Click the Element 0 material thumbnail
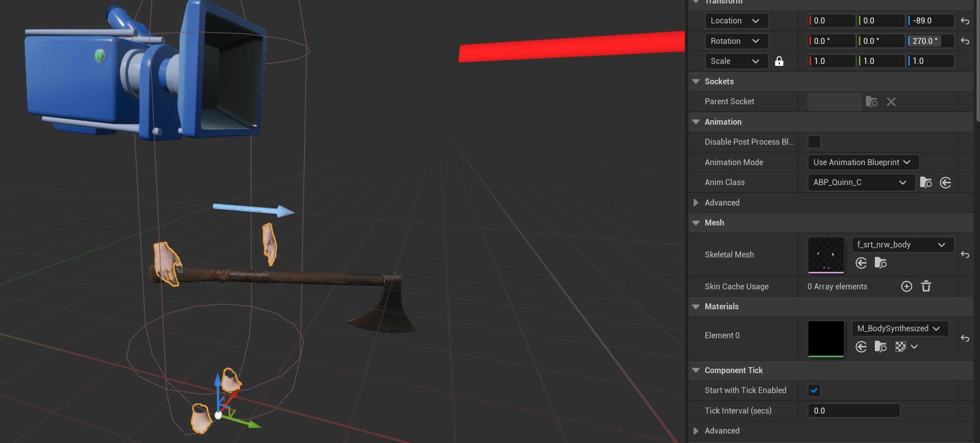 [x=826, y=339]
